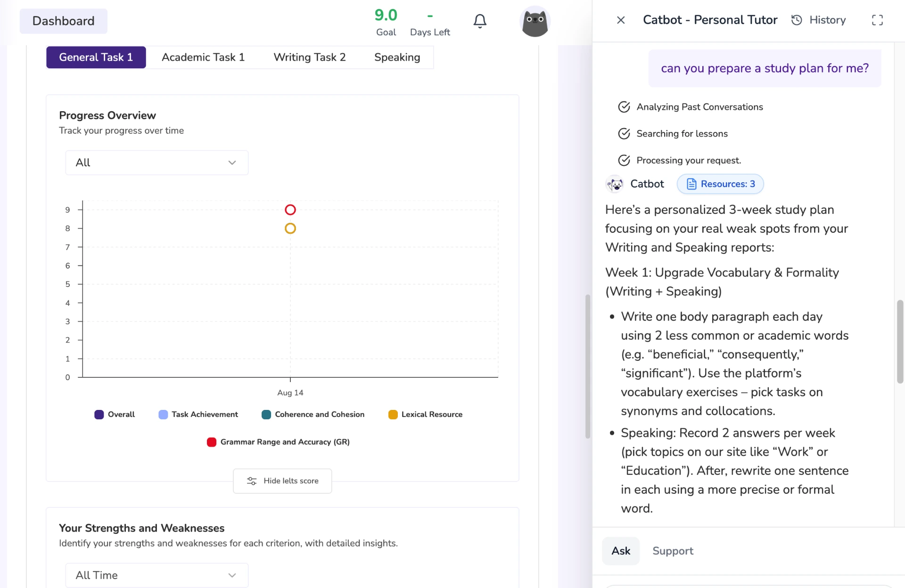
Task: Select the Speaking tab
Action: [x=397, y=57]
